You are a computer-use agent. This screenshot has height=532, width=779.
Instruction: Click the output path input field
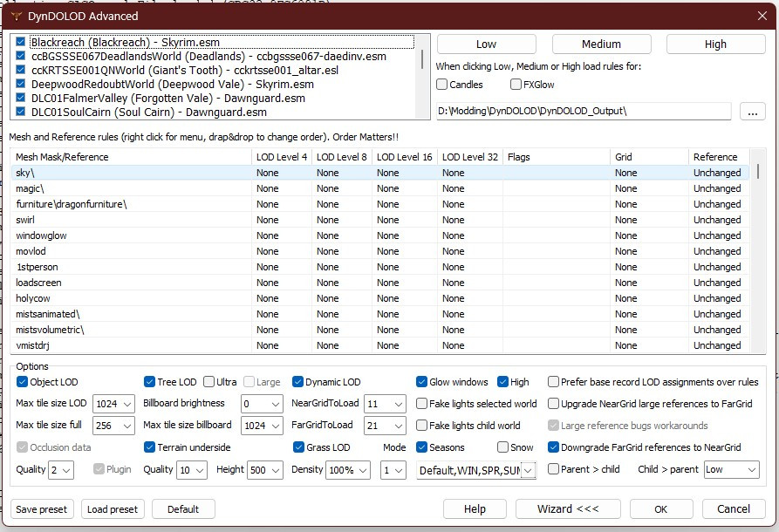coord(584,112)
